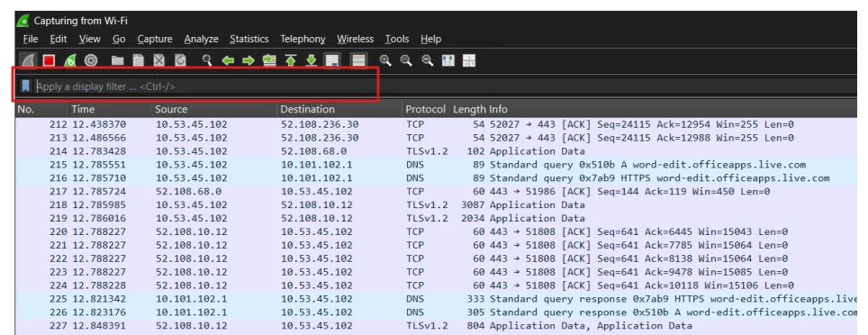This screenshot has width=868, height=335.
Task: Open Go to specified packet icon
Action: click(x=269, y=60)
